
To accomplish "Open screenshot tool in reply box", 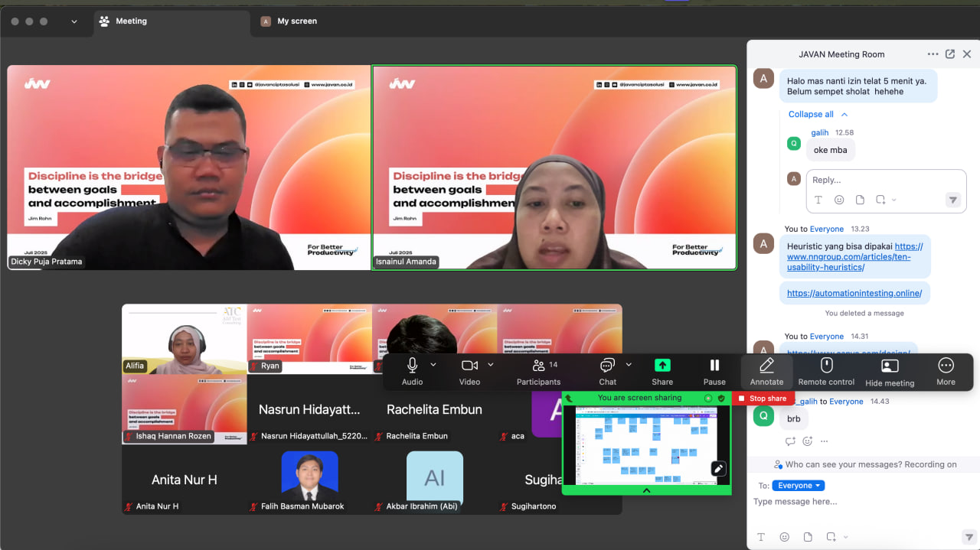I will point(880,200).
